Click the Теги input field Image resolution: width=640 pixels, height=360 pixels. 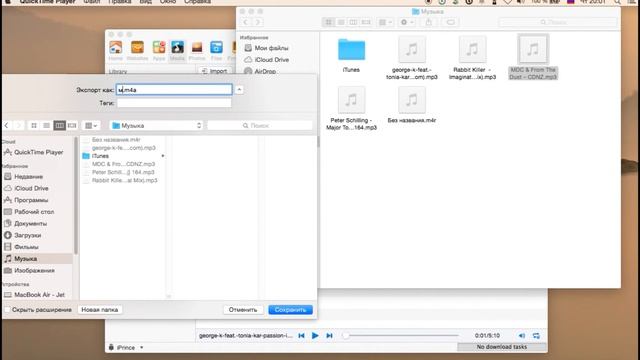[x=174, y=103]
